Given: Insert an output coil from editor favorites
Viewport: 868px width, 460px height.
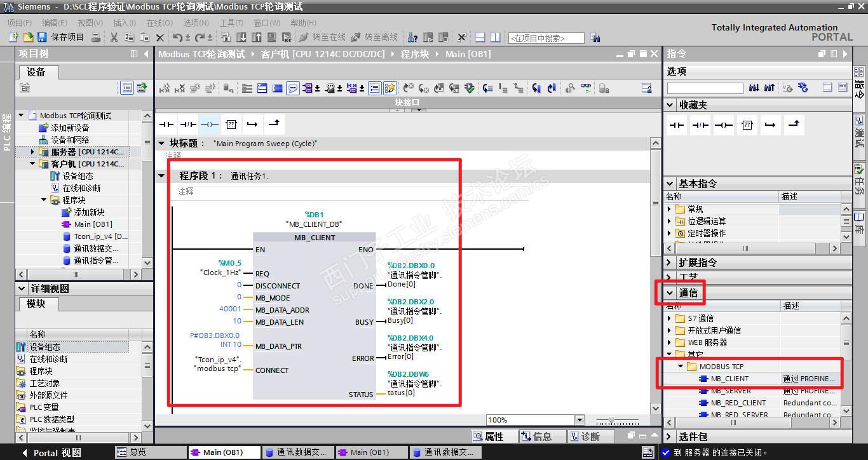Looking at the screenshot, I should coord(210,124).
